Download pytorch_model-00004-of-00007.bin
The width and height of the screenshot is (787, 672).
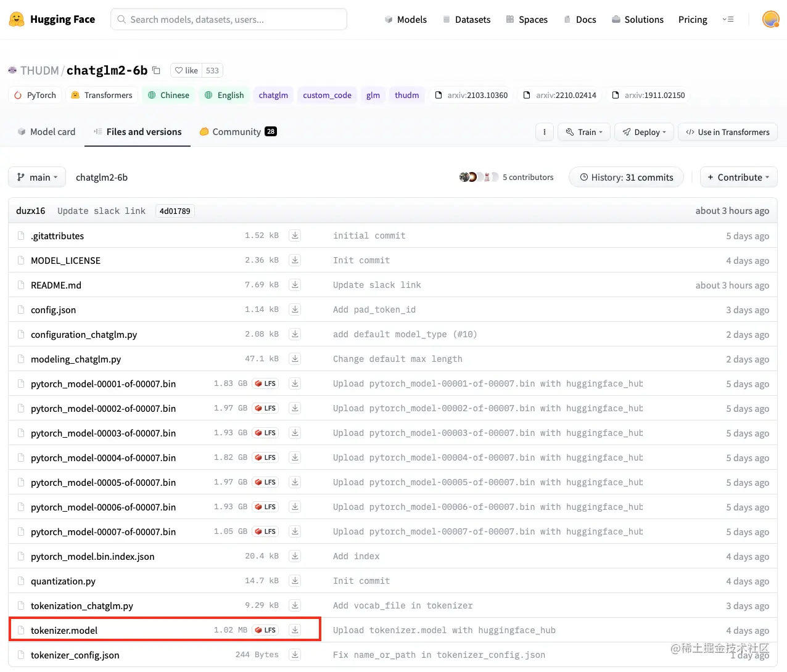295,457
